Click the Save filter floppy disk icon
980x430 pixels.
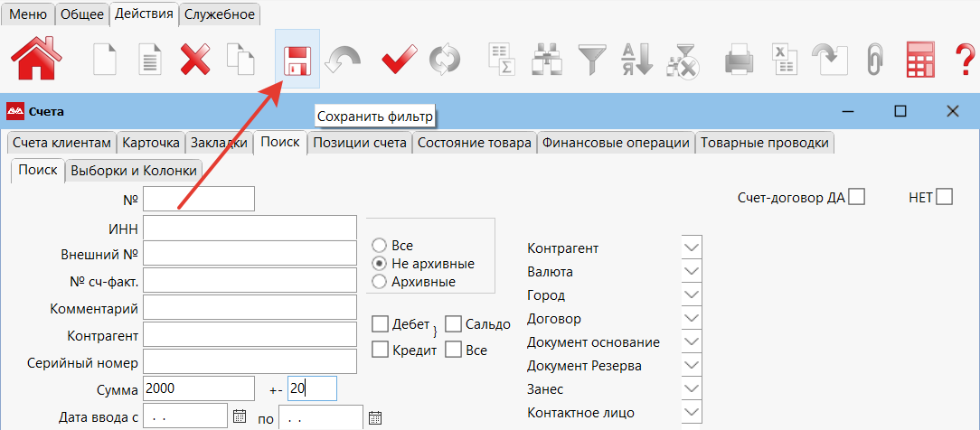pyautogui.click(x=297, y=60)
